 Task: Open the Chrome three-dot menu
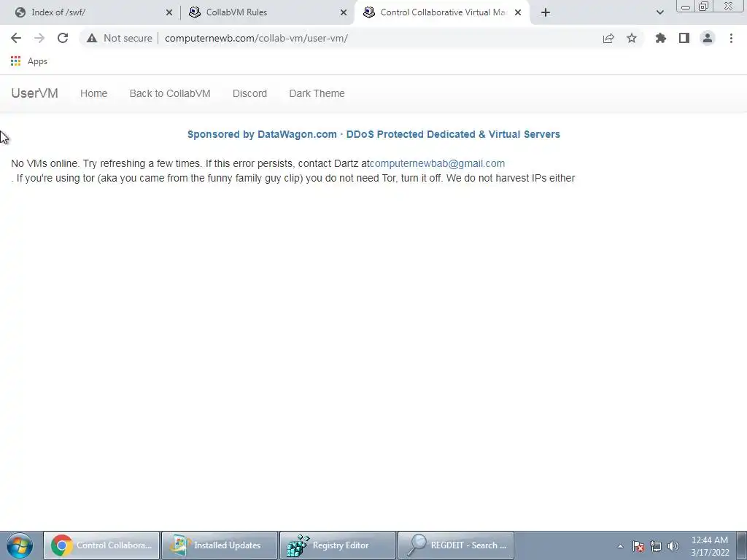pyautogui.click(x=731, y=38)
